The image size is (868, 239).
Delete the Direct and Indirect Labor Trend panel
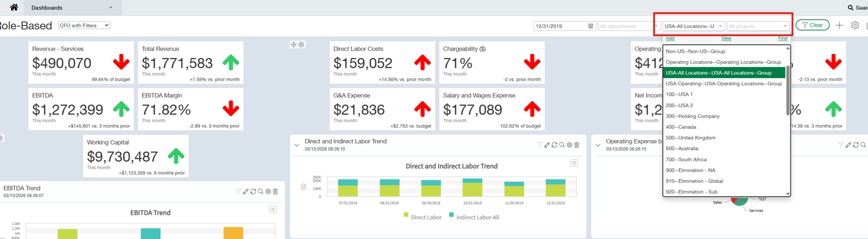(x=577, y=145)
